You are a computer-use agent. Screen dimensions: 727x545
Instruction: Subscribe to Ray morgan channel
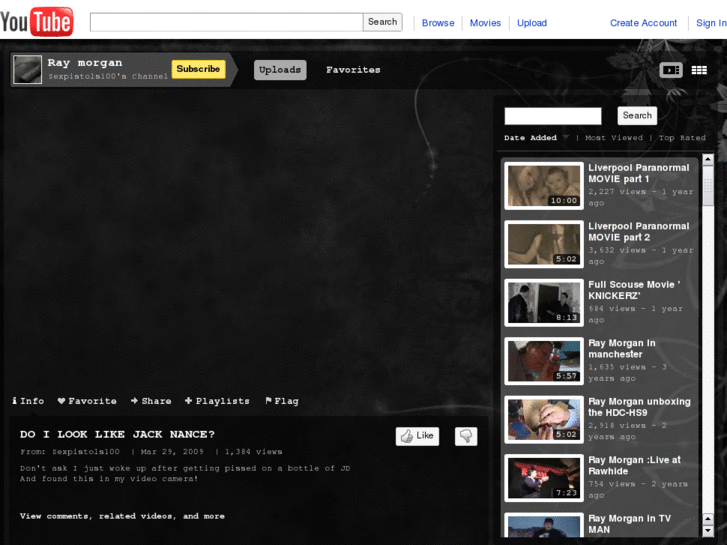click(198, 69)
